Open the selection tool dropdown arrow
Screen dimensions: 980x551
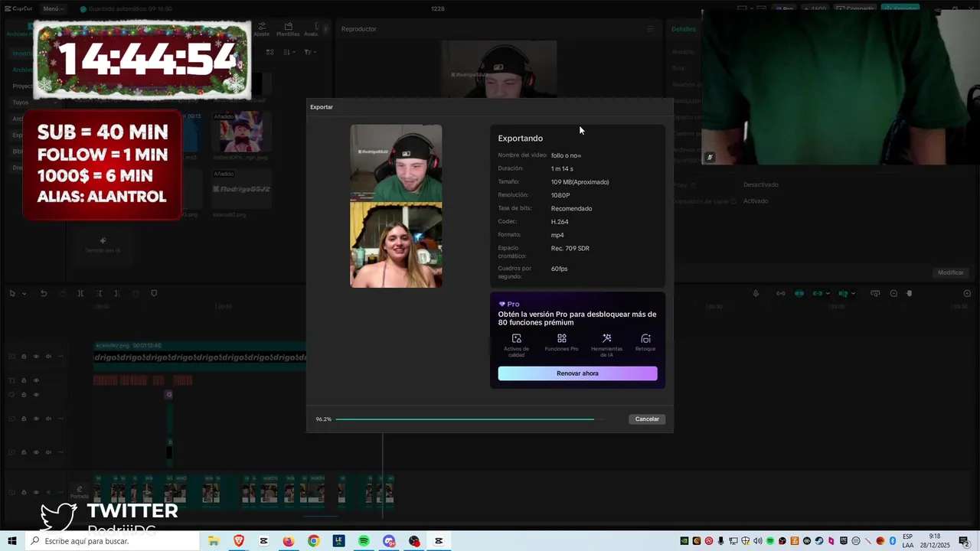pyautogui.click(x=24, y=294)
